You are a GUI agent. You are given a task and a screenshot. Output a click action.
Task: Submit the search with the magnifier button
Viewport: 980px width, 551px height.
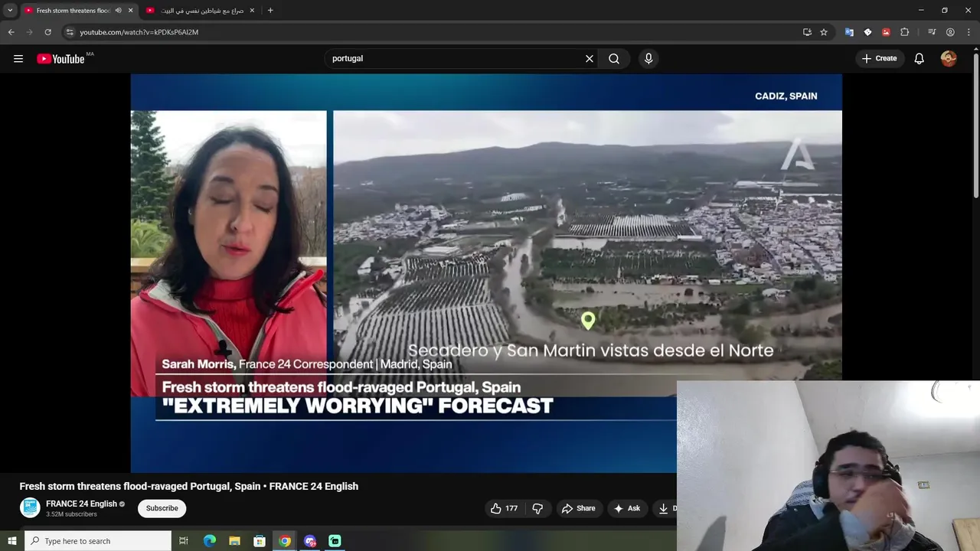point(614,59)
